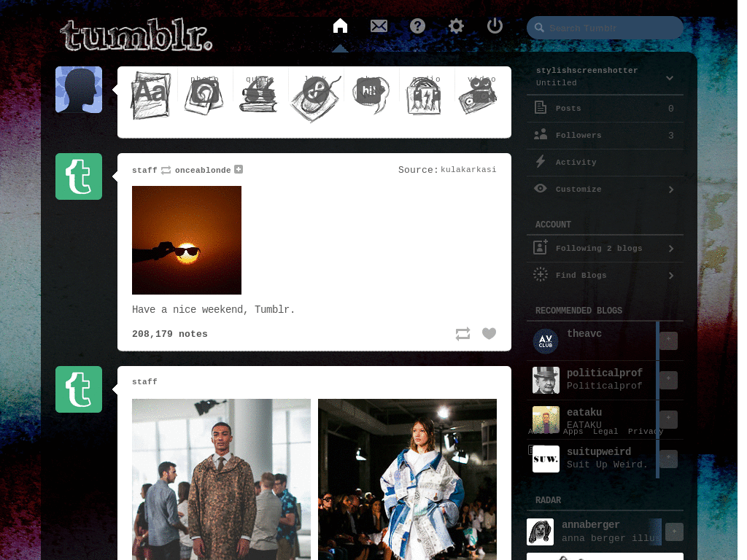This screenshot has height=560, width=747.
Task: Open Posts in sidebar
Action: tap(605, 109)
